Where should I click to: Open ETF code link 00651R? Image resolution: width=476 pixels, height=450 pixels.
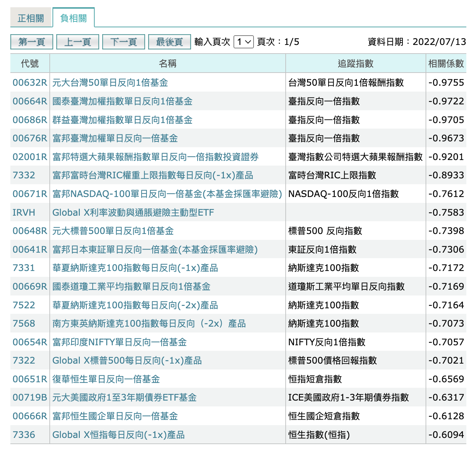30,379
